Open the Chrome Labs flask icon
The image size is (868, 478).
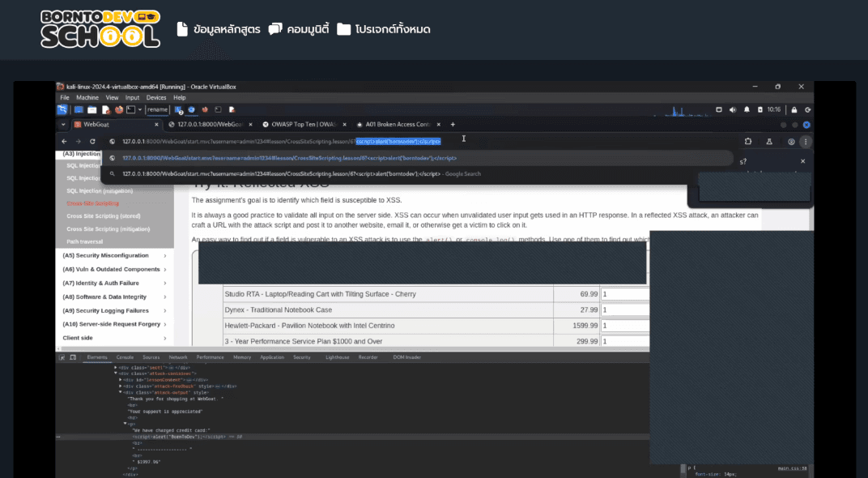coord(769,141)
